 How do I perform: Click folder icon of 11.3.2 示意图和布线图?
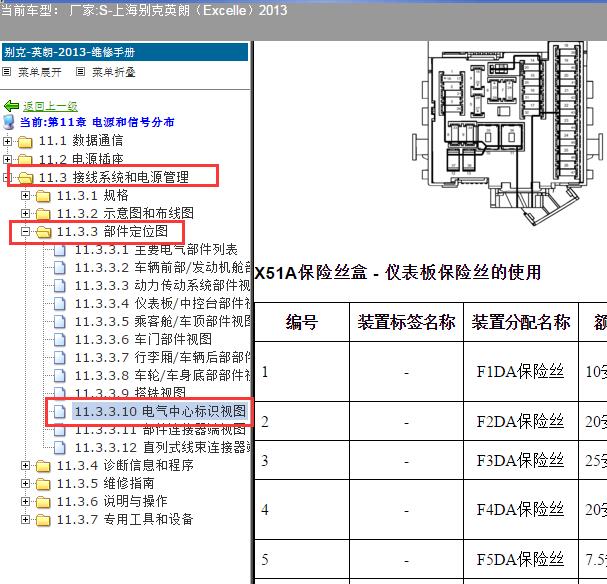[43, 214]
